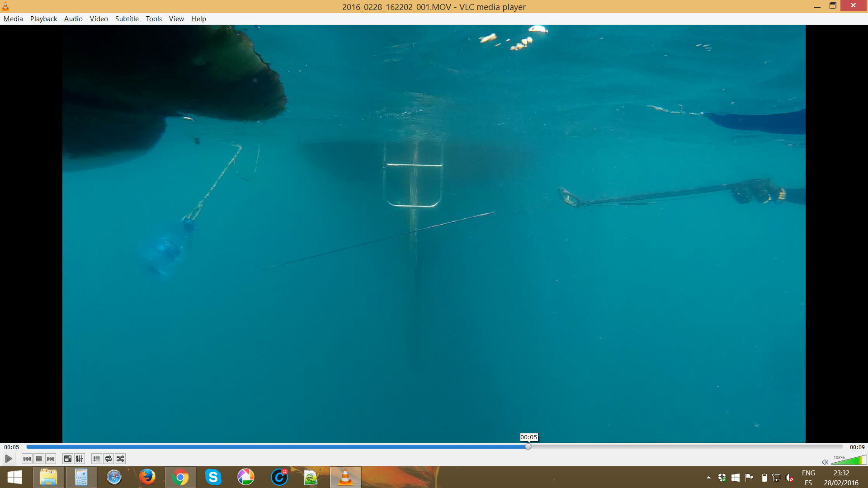Show hidden system tray icons arrow
The height and width of the screenshot is (488, 868).
[708, 478]
